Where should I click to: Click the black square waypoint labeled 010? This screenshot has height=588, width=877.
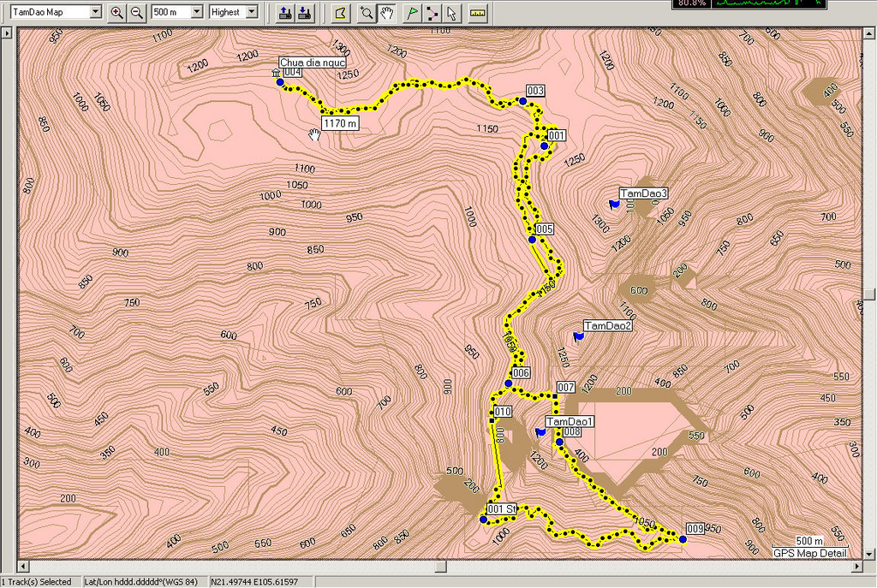pyautogui.click(x=492, y=420)
